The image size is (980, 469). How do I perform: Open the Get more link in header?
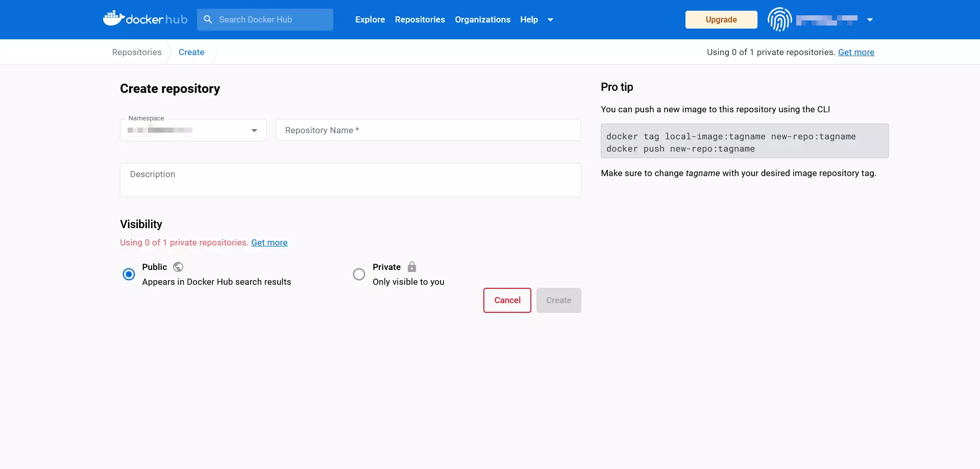click(856, 52)
